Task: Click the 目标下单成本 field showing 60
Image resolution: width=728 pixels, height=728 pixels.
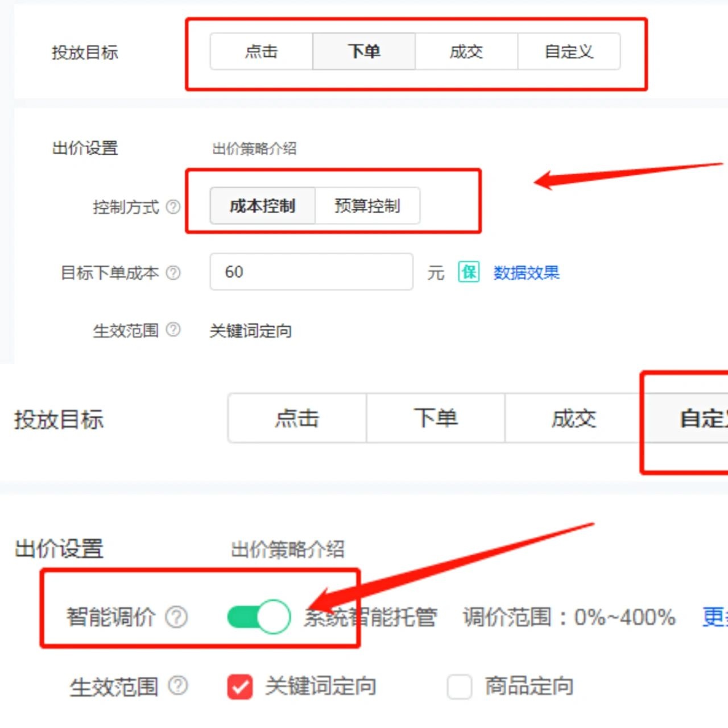Action: pos(311,272)
